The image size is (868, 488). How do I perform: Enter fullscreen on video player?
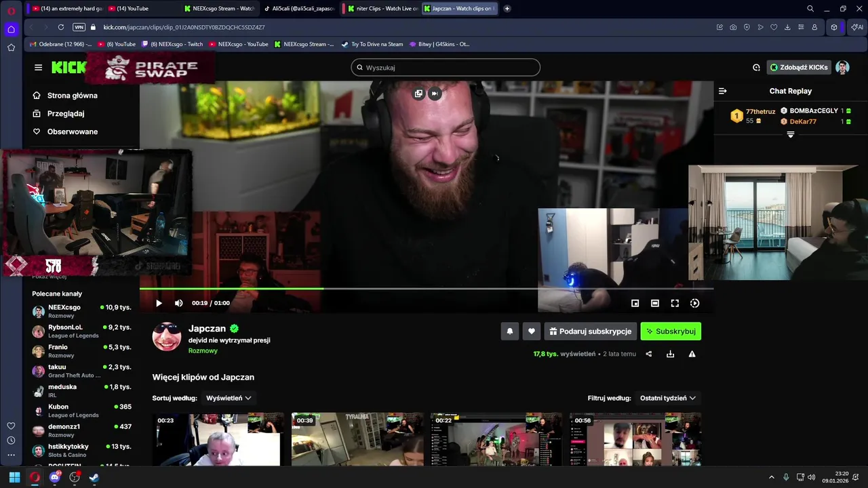pos(675,303)
